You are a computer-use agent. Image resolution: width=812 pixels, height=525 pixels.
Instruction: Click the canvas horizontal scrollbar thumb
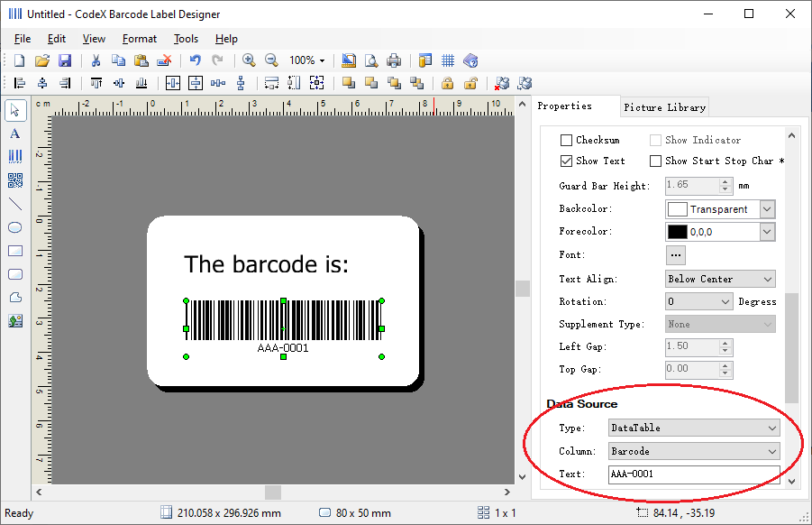[x=273, y=493]
